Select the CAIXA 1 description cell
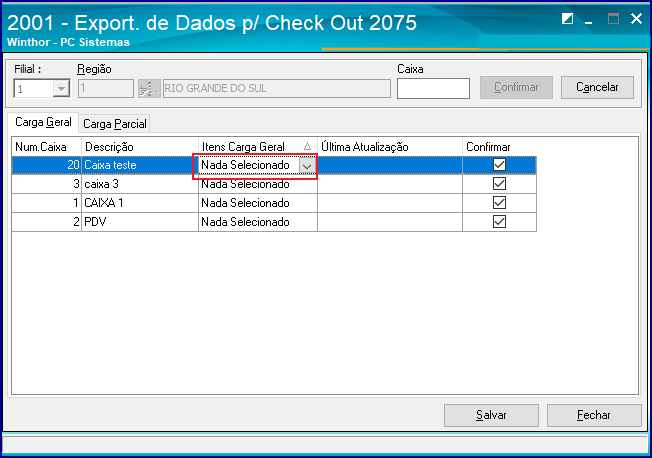The image size is (652, 458). [x=140, y=203]
